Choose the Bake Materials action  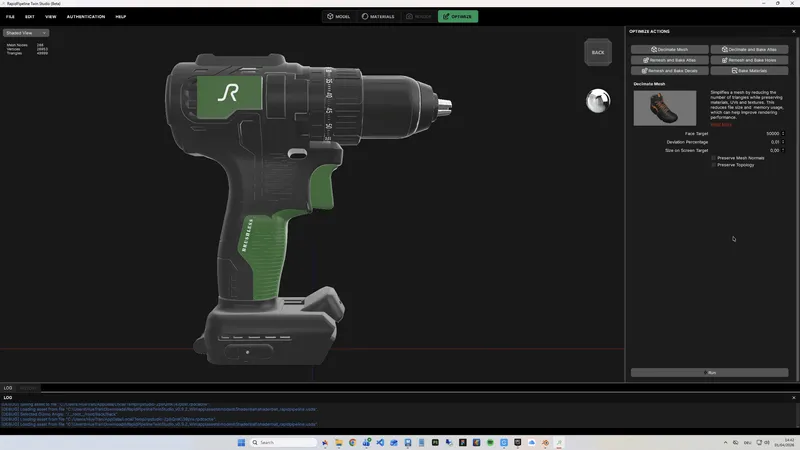pyautogui.click(x=749, y=71)
